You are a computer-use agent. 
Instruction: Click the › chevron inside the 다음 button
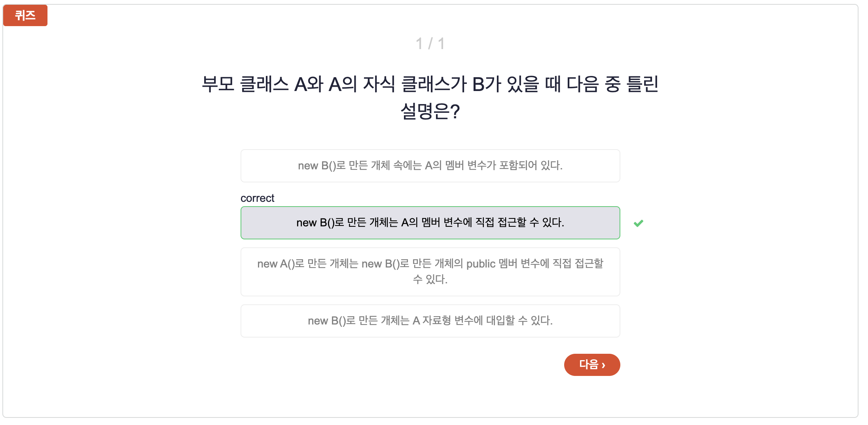pos(603,365)
